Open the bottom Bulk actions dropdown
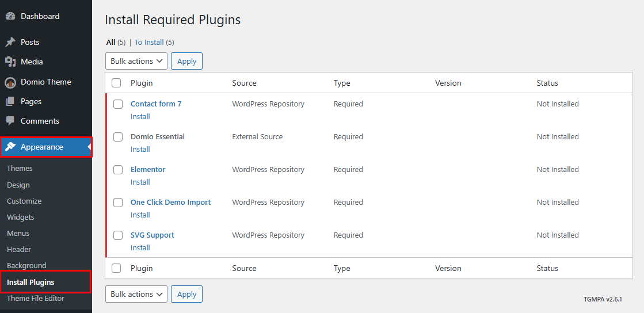Image resolution: width=644 pixels, height=313 pixels. [136, 294]
